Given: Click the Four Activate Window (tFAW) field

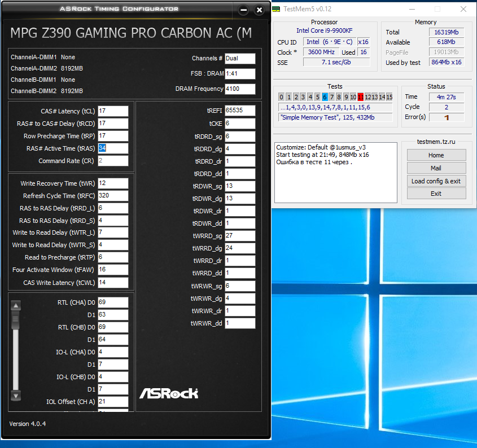Looking at the screenshot, I should (113, 270).
